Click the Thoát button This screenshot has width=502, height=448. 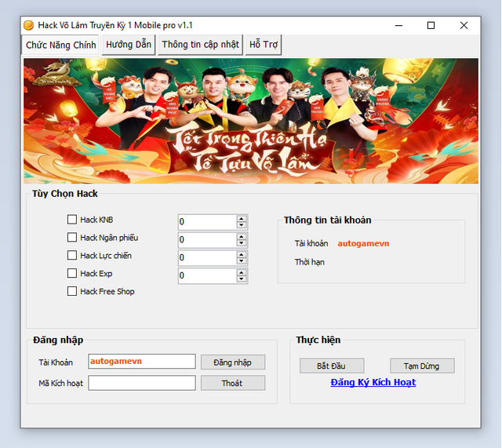click(232, 383)
